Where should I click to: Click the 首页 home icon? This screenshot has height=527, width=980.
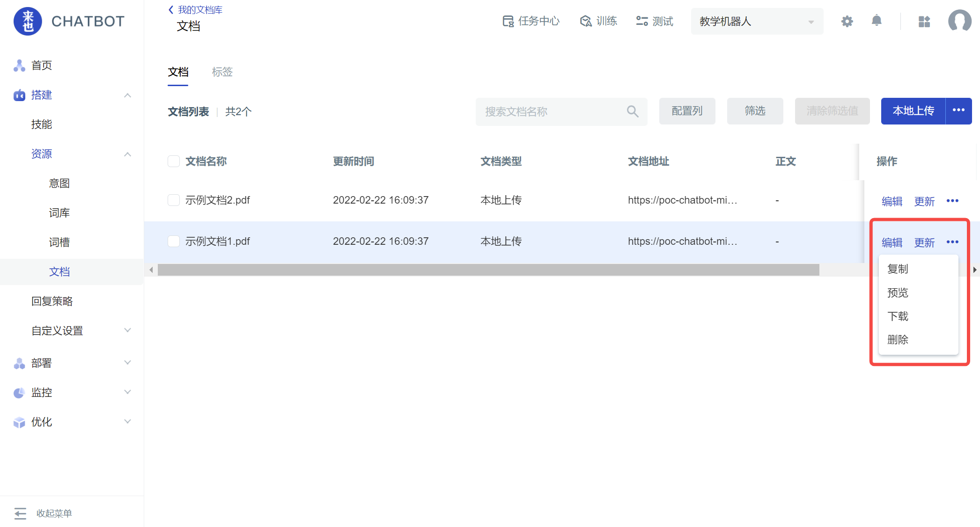coord(19,66)
